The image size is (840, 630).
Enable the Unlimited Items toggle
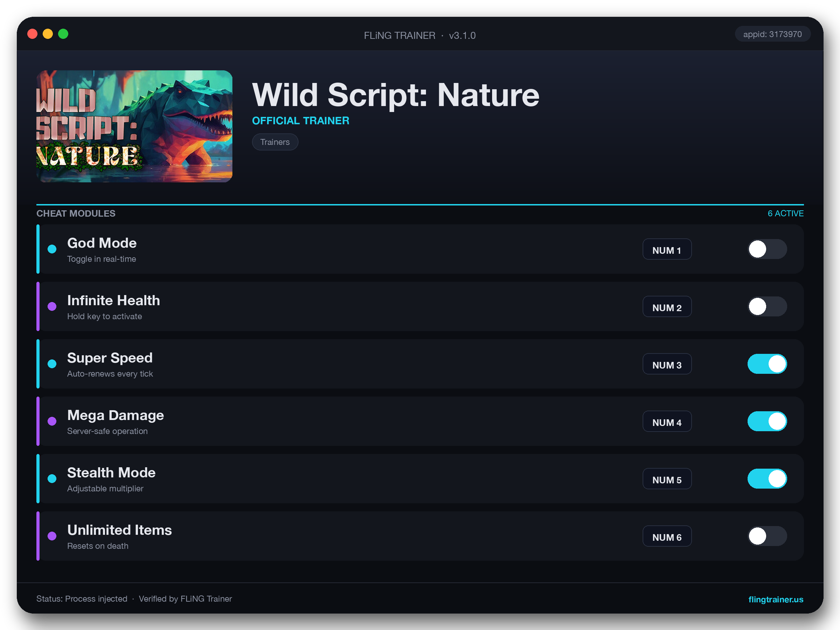click(767, 536)
